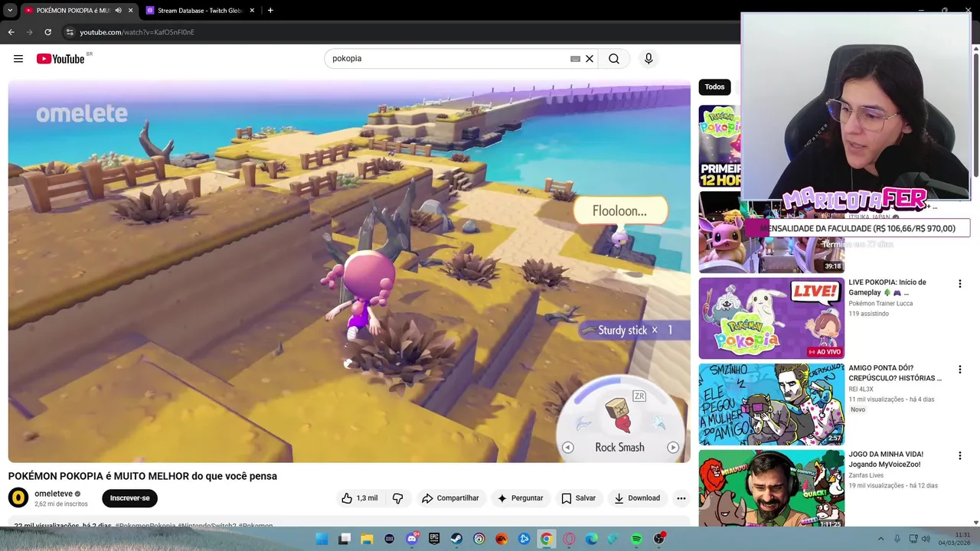Open the YouTube hamburger guide menu

tap(18, 58)
